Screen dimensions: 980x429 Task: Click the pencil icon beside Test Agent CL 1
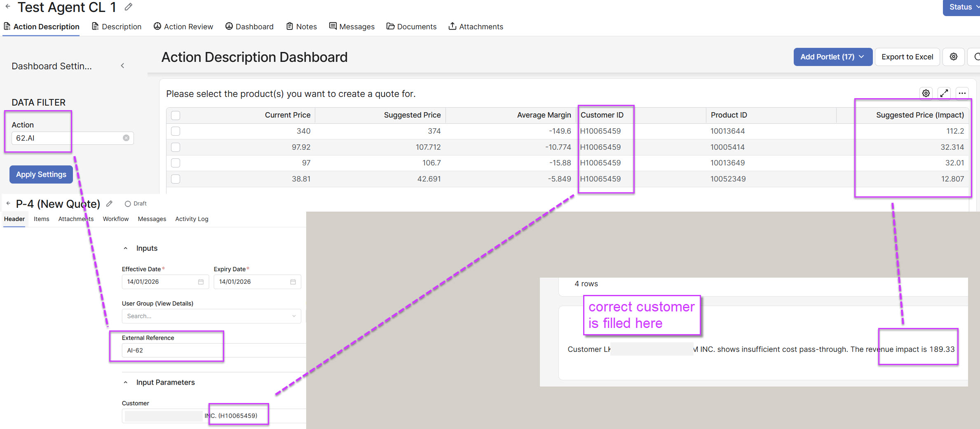coord(129,7)
